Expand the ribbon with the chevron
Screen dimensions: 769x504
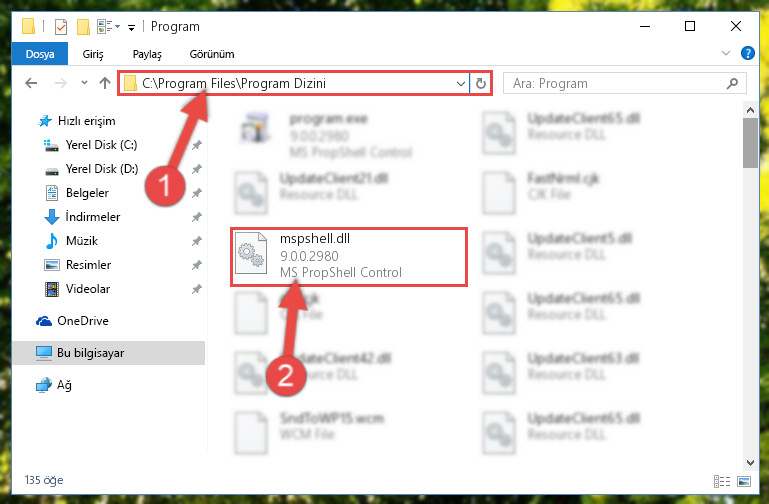coord(726,53)
